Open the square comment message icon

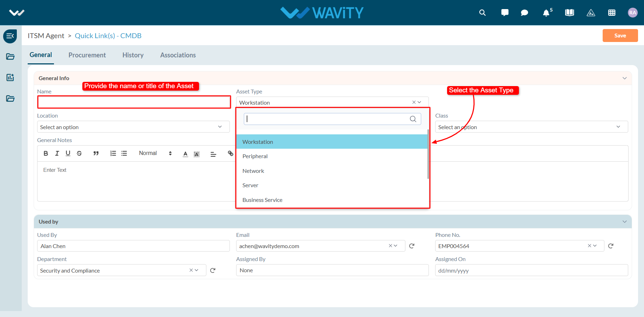pyautogui.click(x=505, y=13)
